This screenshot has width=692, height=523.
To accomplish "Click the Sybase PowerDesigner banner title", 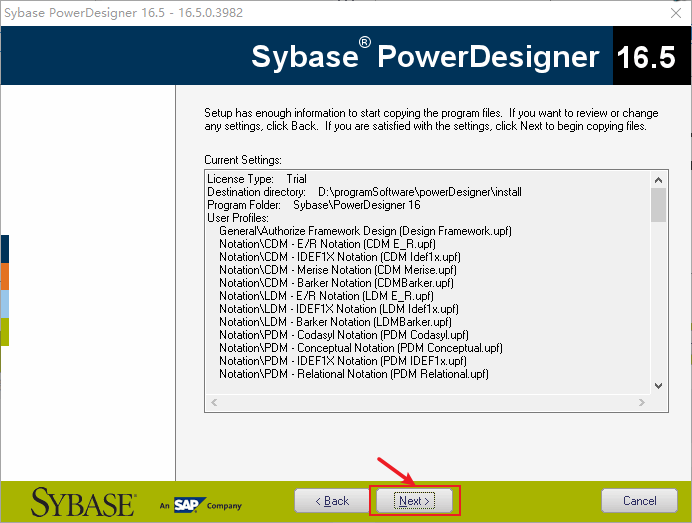I will pos(425,56).
